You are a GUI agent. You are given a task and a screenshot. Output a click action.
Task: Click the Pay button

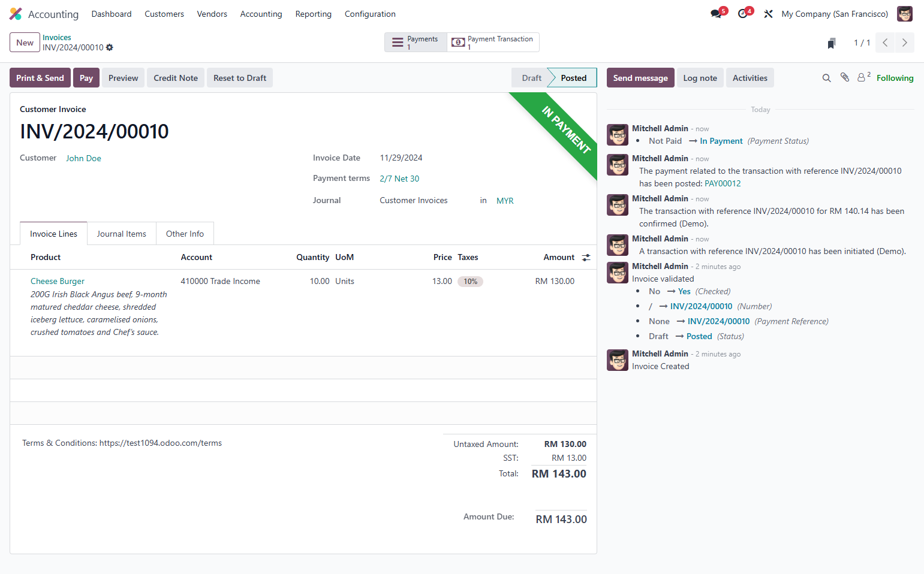[x=86, y=78]
